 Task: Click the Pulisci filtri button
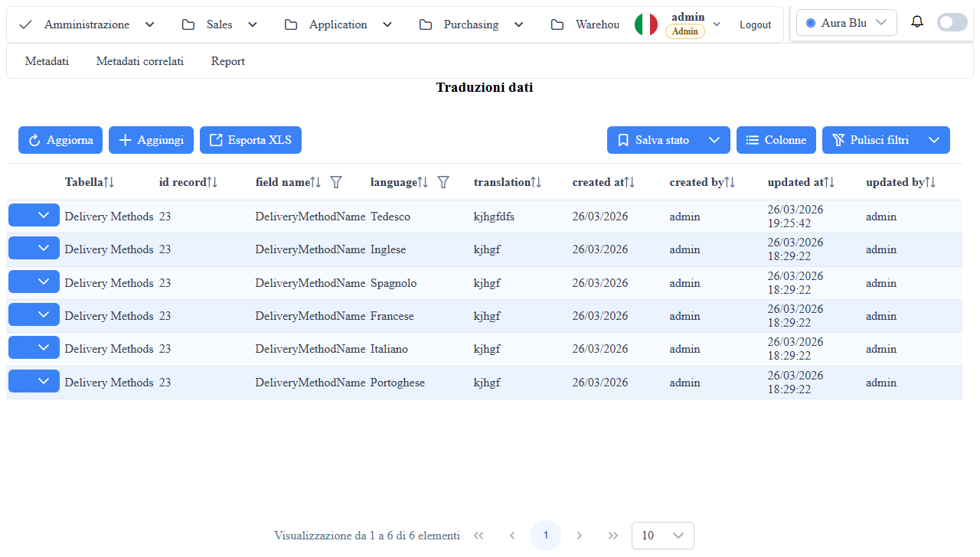(x=871, y=140)
